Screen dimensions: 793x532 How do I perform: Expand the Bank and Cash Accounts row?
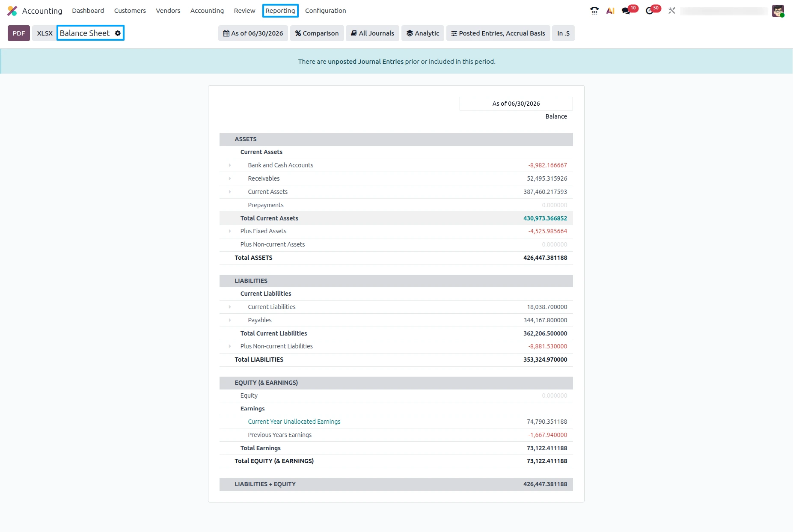[x=230, y=165]
